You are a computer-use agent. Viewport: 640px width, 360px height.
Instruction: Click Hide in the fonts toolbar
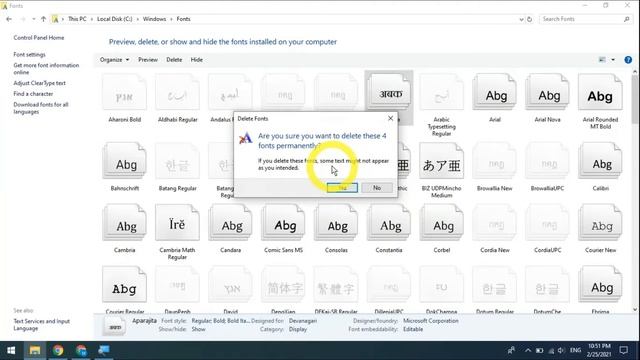(x=196, y=60)
